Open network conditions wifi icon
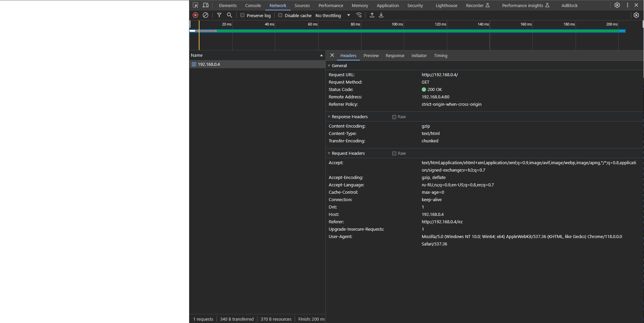This screenshot has width=644, height=323. click(x=359, y=15)
